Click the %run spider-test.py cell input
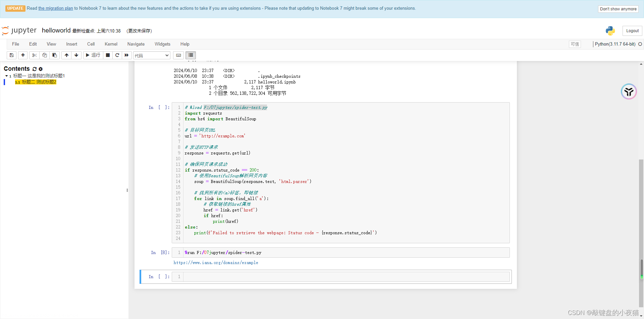644x319 pixels. pos(346,253)
